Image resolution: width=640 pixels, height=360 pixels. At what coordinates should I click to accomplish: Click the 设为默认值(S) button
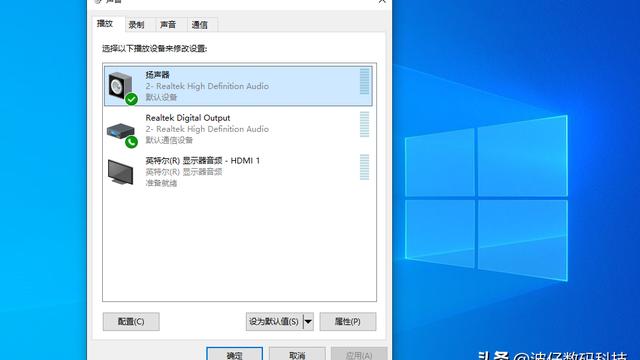click(x=274, y=322)
